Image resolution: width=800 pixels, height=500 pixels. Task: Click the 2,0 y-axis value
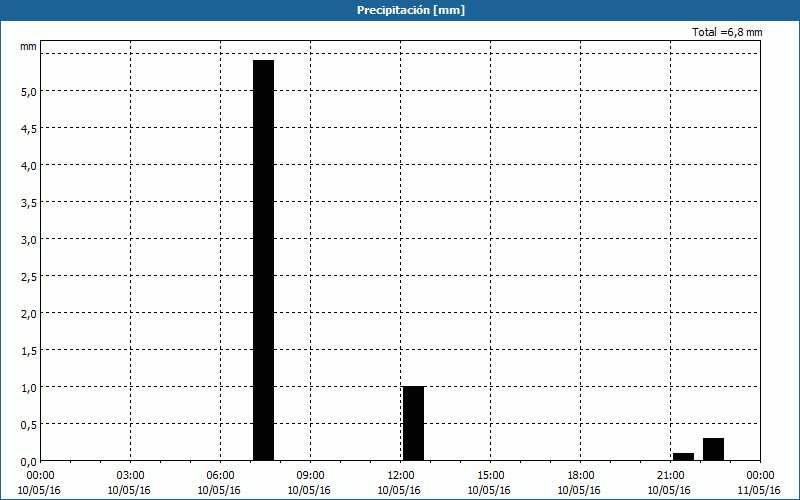tap(29, 314)
